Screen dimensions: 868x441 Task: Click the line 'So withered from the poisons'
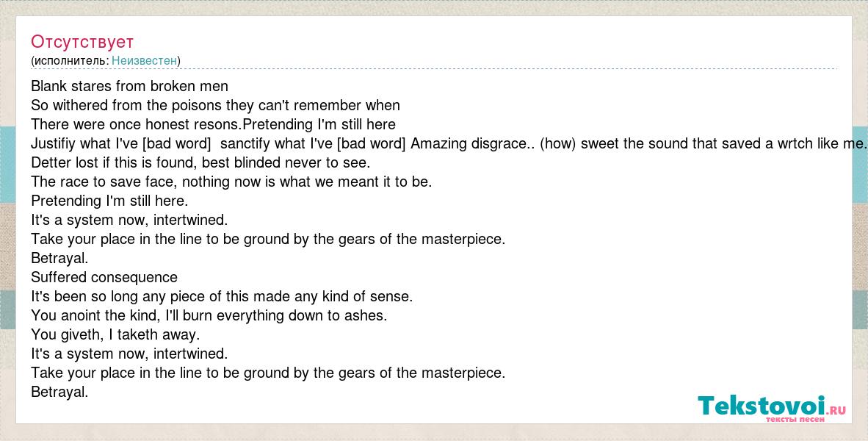click(215, 104)
